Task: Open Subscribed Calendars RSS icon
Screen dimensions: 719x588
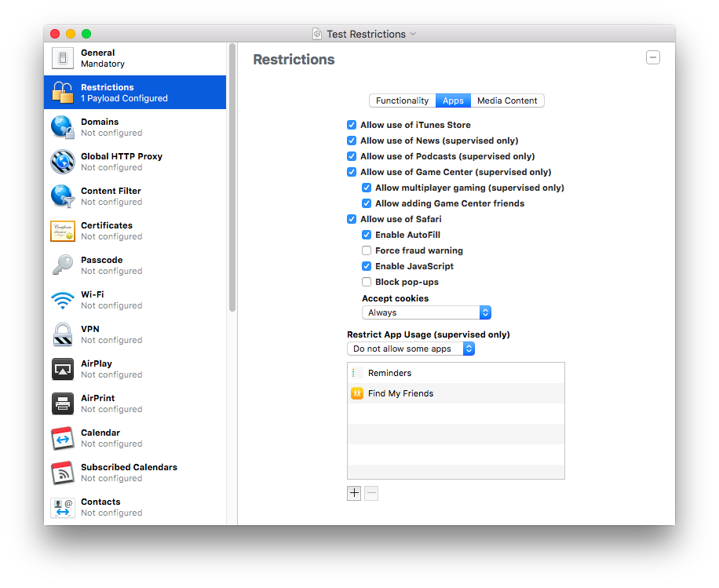Action: (x=62, y=473)
